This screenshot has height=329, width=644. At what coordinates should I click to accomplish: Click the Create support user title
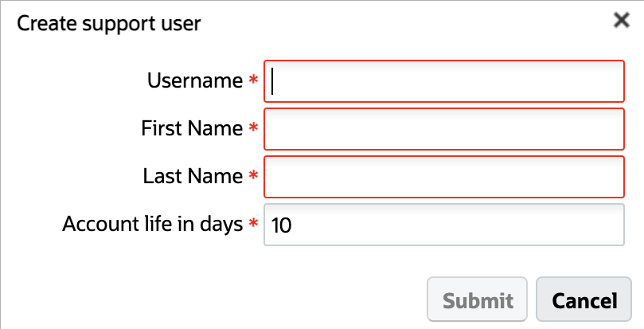[108, 24]
